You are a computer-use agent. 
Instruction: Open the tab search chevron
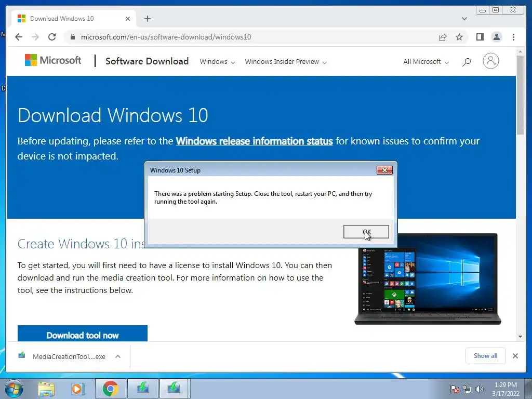[x=464, y=19]
